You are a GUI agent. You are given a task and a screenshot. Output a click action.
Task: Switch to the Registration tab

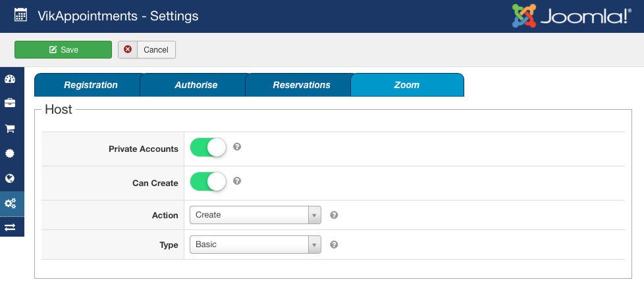pos(91,85)
